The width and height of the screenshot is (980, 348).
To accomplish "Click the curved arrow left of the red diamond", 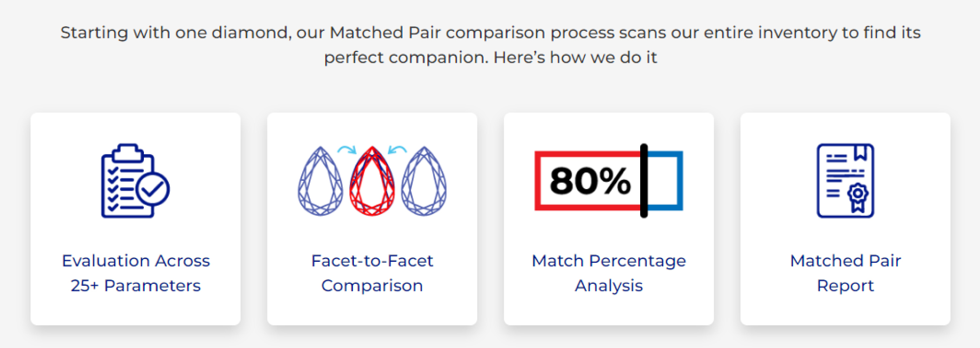I will coord(347,150).
